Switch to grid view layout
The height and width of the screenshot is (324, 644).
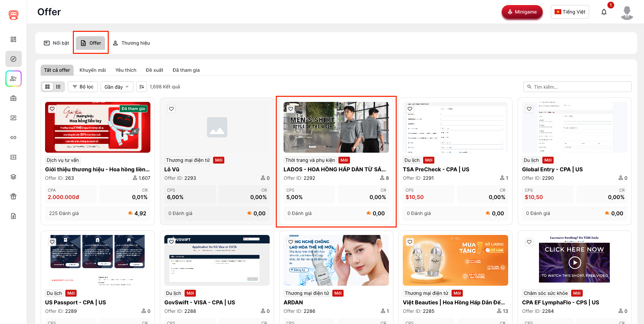47,87
